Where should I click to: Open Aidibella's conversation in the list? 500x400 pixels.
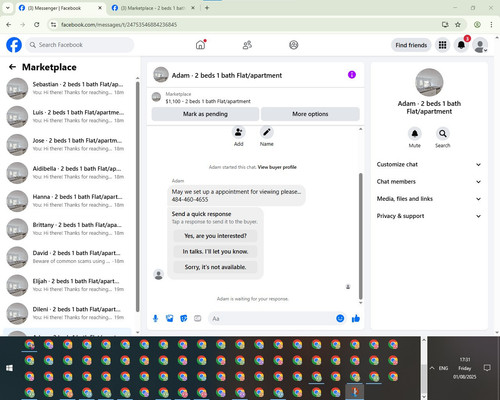click(67, 173)
